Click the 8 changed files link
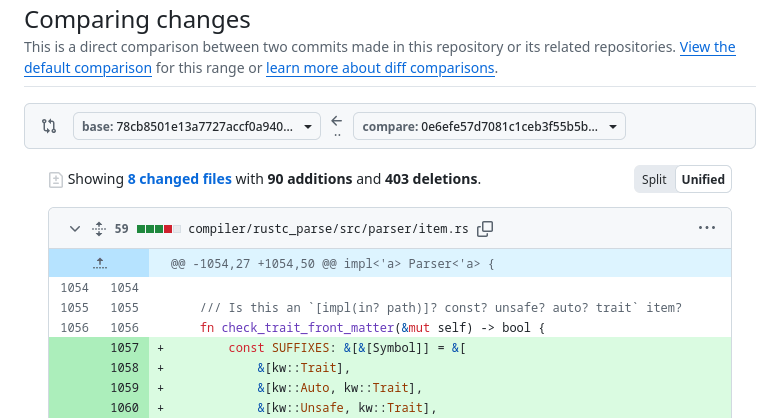780x418 pixels. coord(180,179)
